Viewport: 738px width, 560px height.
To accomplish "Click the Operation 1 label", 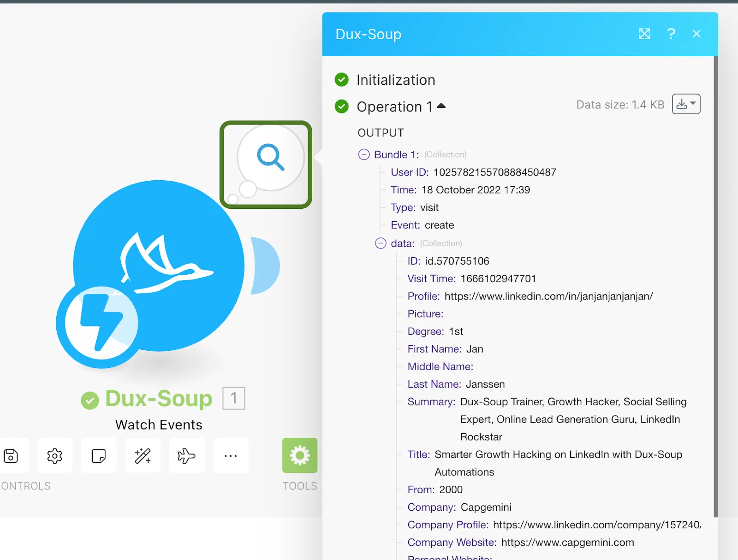I will point(394,106).
